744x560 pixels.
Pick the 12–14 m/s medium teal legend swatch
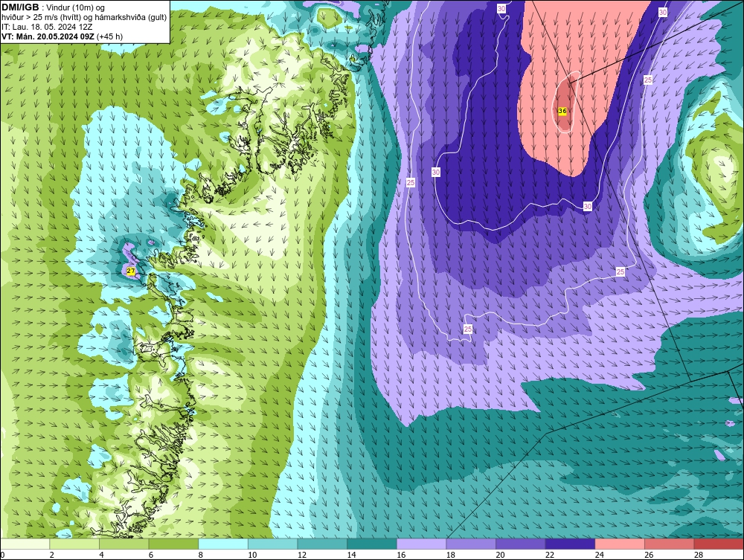pyautogui.click(x=322, y=544)
